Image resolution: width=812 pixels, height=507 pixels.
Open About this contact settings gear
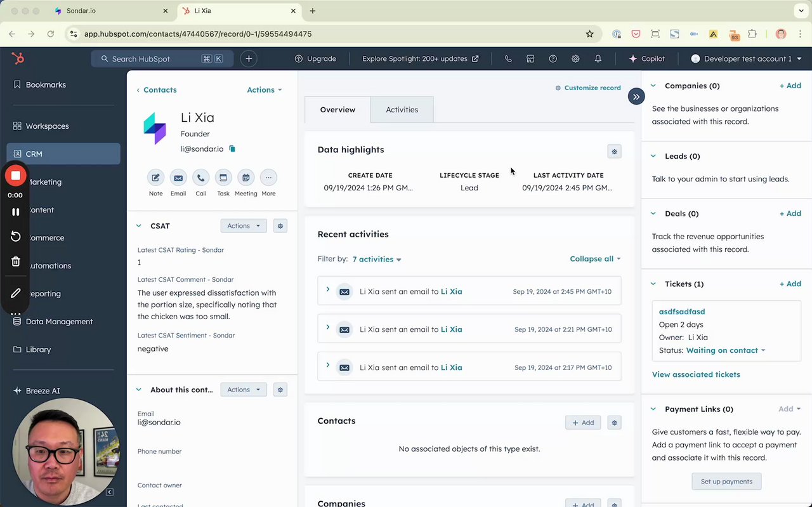pos(280,390)
